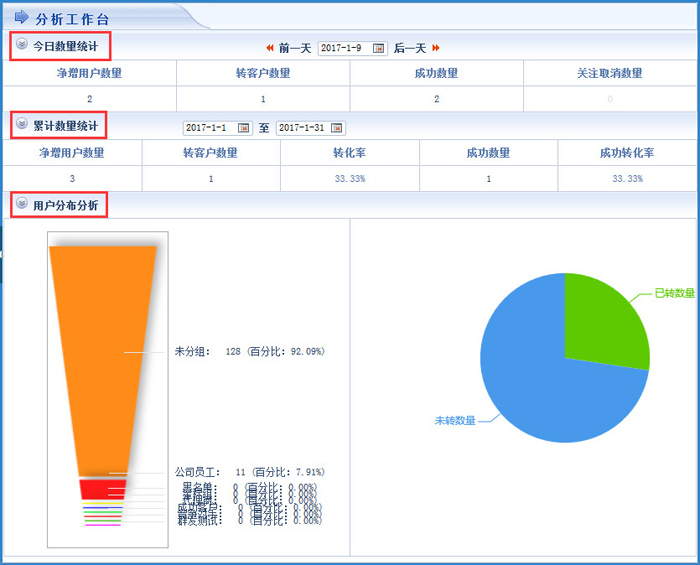This screenshot has width=700, height=565.
Task: Click the 2017-1-1 start date field
Action: (209, 128)
